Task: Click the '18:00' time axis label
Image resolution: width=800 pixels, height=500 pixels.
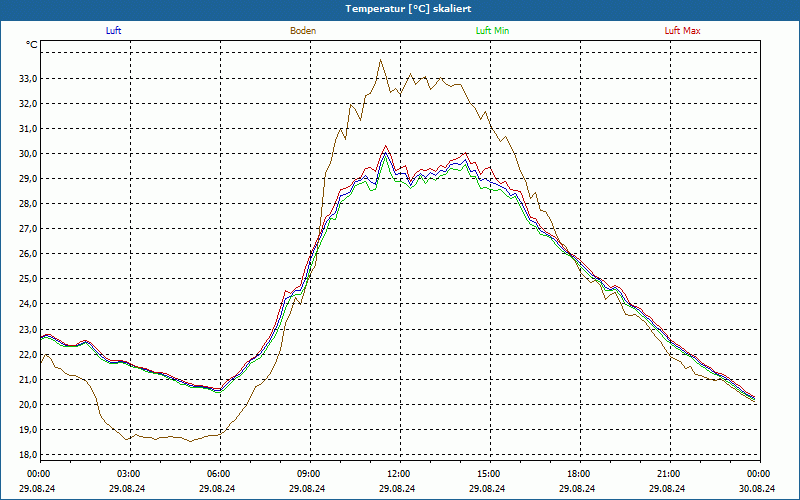Action: coord(580,474)
